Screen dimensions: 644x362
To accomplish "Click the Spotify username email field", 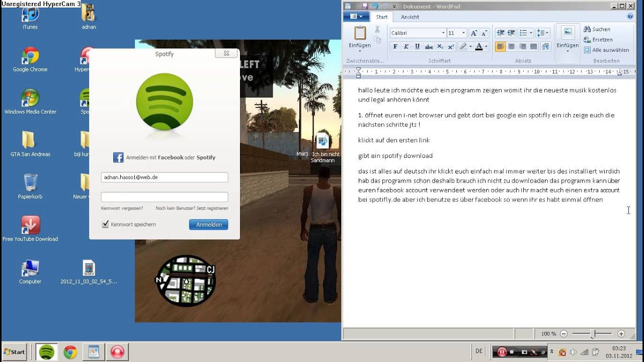I will pos(165,177).
